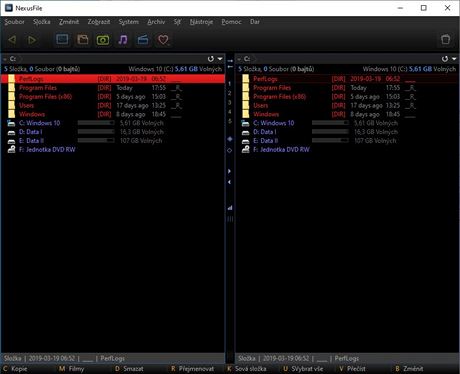Click the left triangle on the middle strip
The image size is (460, 374).
(x=230, y=182)
